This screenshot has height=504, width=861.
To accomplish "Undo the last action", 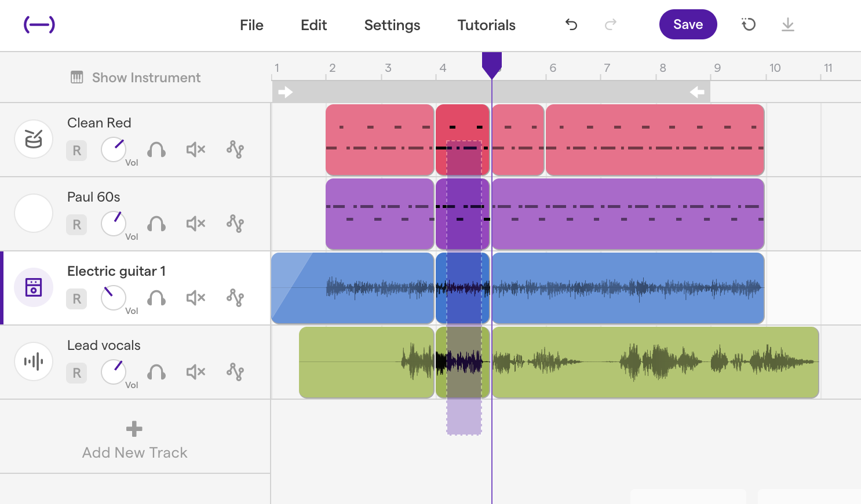I will tap(571, 24).
